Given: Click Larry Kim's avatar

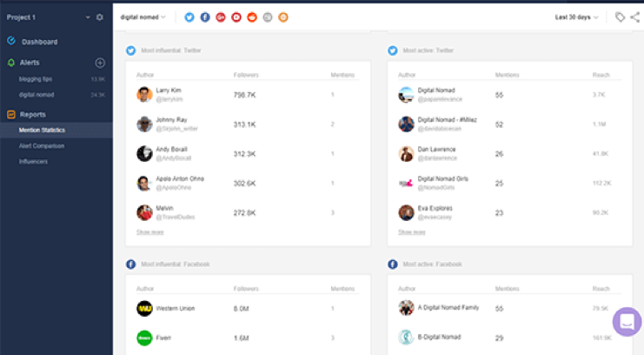Looking at the screenshot, I should (144, 95).
